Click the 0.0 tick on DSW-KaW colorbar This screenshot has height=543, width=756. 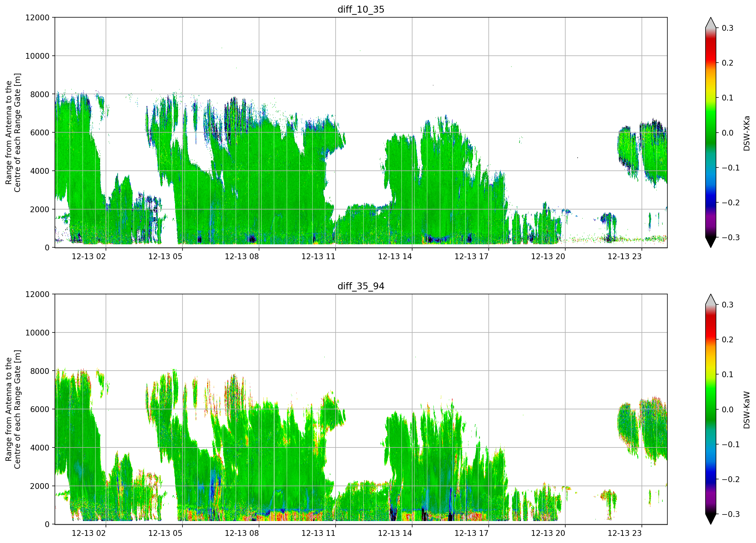click(x=728, y=410)
